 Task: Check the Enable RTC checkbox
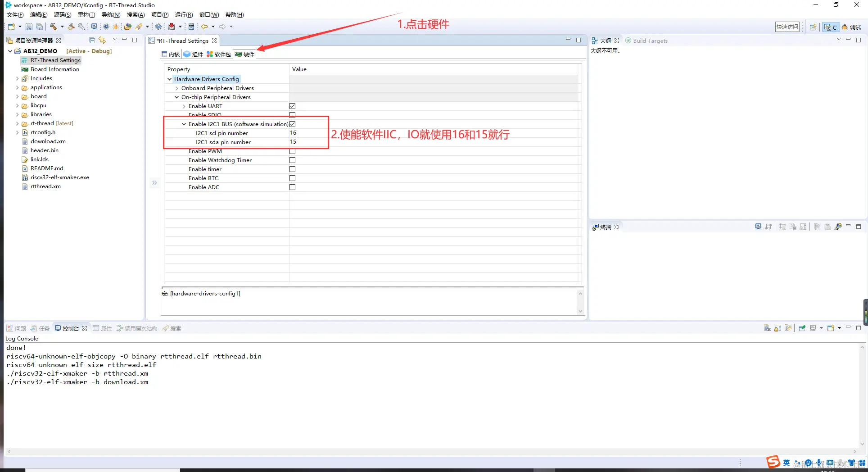293,178
